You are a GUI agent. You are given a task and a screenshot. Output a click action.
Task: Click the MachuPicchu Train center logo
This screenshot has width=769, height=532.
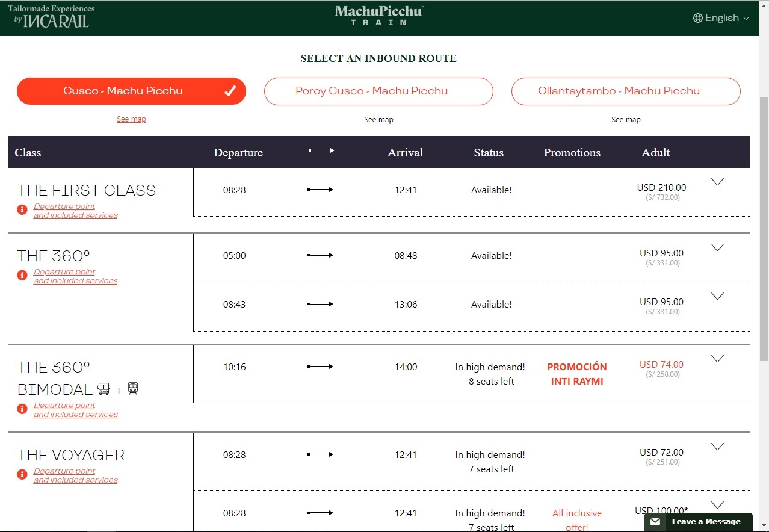[x=379, y=16]
